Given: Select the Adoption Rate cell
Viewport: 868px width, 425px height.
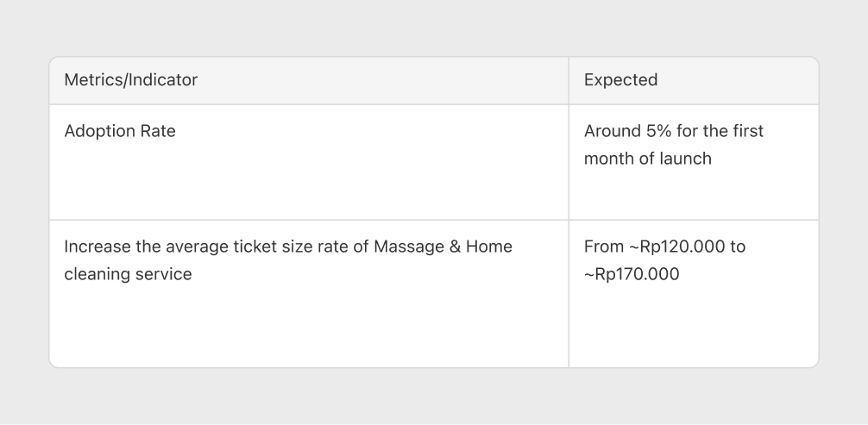Looking at the screenshot, I should coord(308,162).
